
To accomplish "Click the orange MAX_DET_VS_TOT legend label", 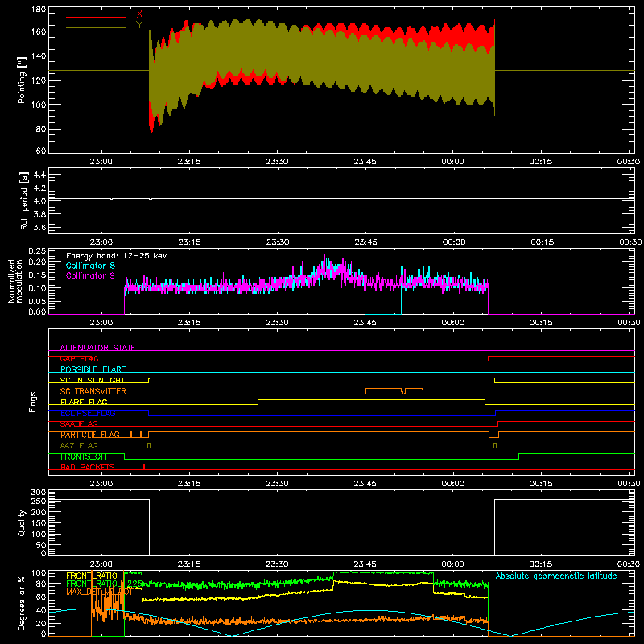I will point(99,592).
